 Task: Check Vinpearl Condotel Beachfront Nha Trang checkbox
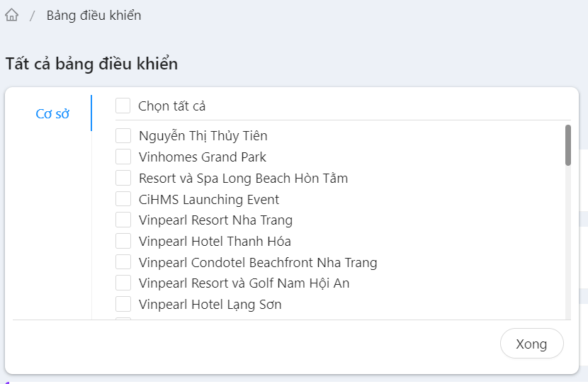coord(123,262)
